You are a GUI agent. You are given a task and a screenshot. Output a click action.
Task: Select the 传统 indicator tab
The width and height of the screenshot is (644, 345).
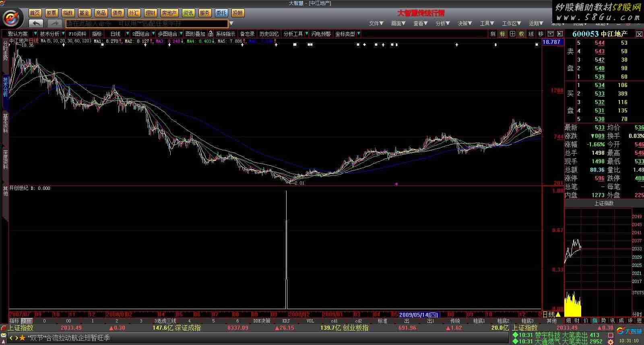[x=455, y=321]
